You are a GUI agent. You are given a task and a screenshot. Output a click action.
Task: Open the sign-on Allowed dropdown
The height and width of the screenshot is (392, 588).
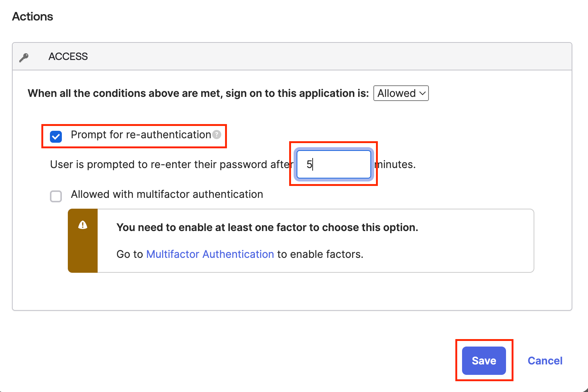pyautogui.click(x=401, y=93)
